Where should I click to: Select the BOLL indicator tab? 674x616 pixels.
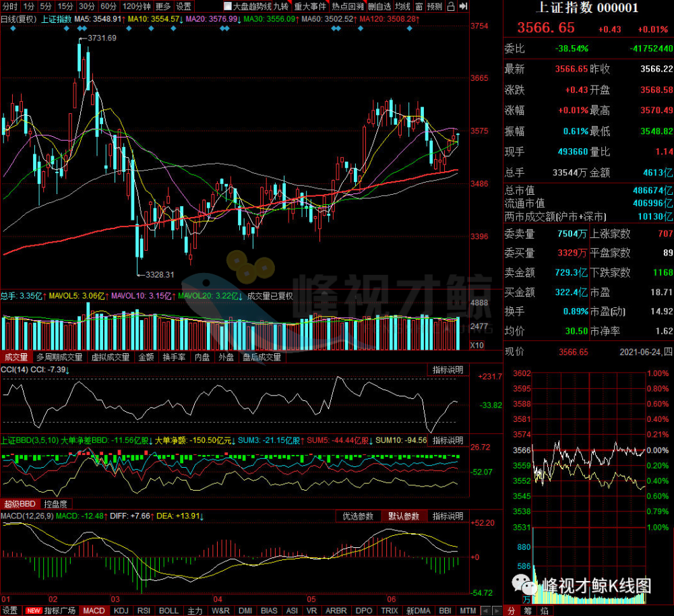(x=168, y=611)
